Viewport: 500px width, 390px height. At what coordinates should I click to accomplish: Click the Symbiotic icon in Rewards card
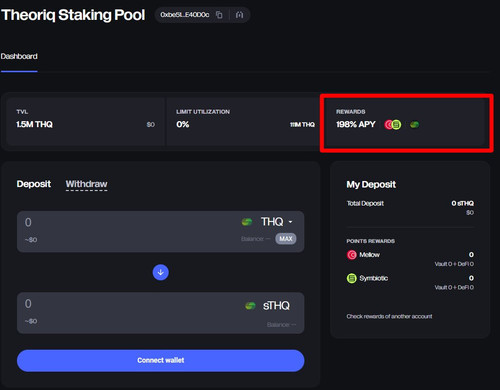[396, 125]
